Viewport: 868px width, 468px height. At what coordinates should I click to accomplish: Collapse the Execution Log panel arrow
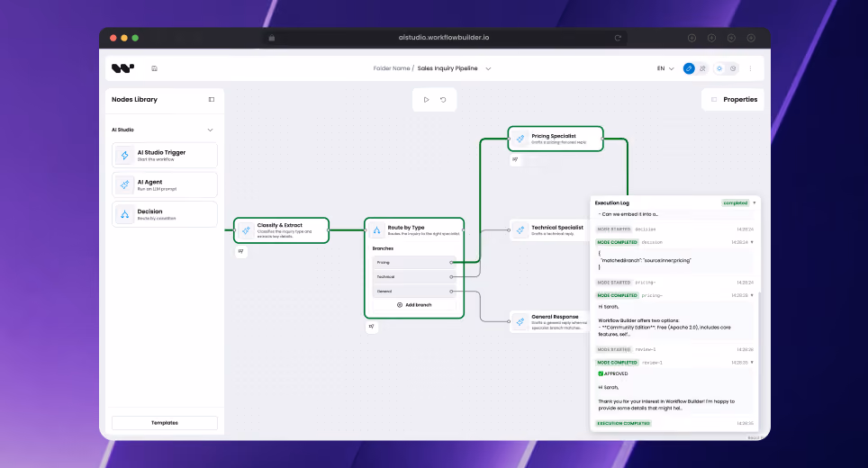pyautogui.click(x=755, y=203)
